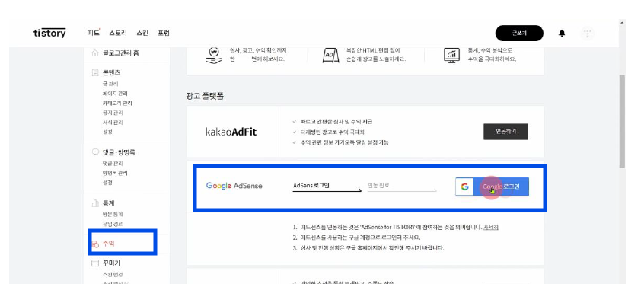Click the hand holding coin icon
This screenshot has width=644, height=284.
coord(214,56)
